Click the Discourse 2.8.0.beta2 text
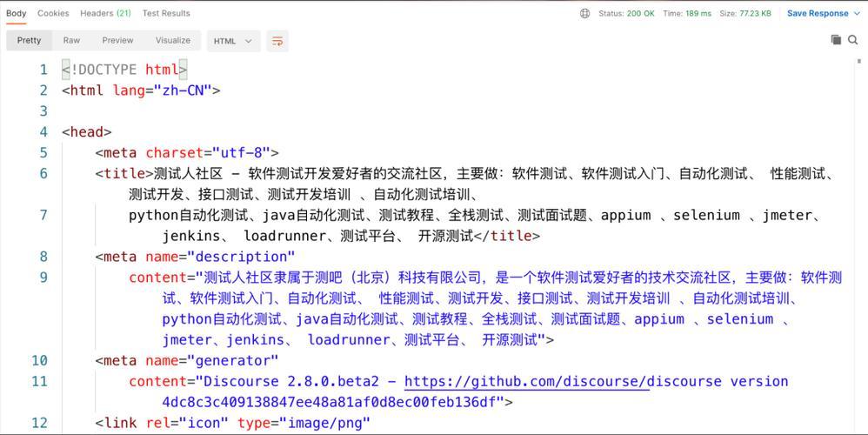868x435 pixels. (291, 381)
